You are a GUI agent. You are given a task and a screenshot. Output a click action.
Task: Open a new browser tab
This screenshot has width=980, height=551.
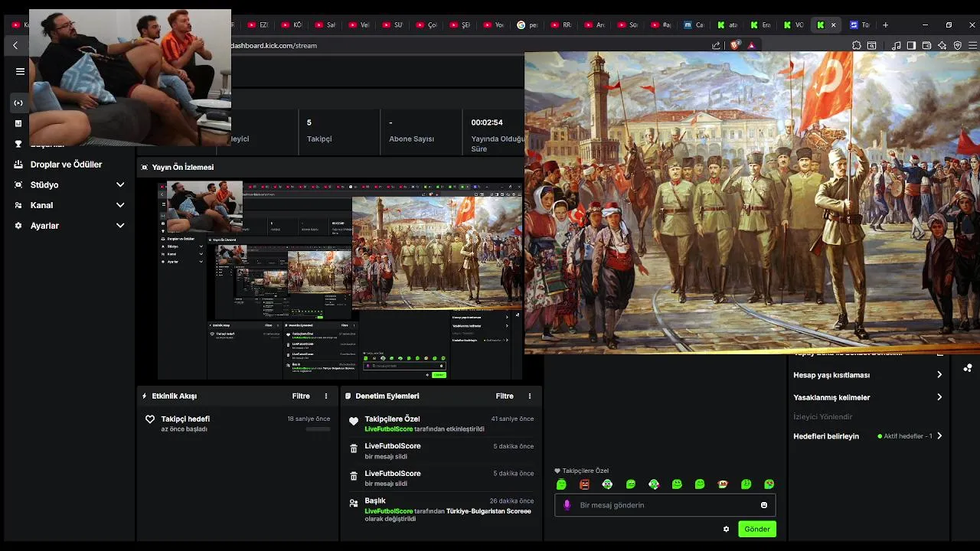point(885,24)
